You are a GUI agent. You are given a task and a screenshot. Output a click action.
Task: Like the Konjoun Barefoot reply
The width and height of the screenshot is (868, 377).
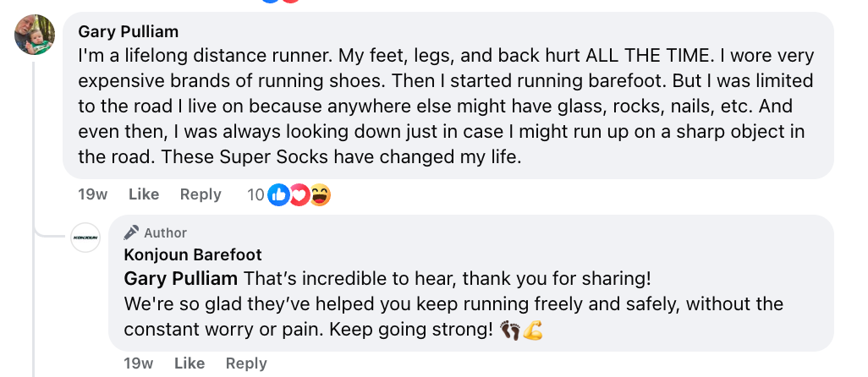[190, 363]
